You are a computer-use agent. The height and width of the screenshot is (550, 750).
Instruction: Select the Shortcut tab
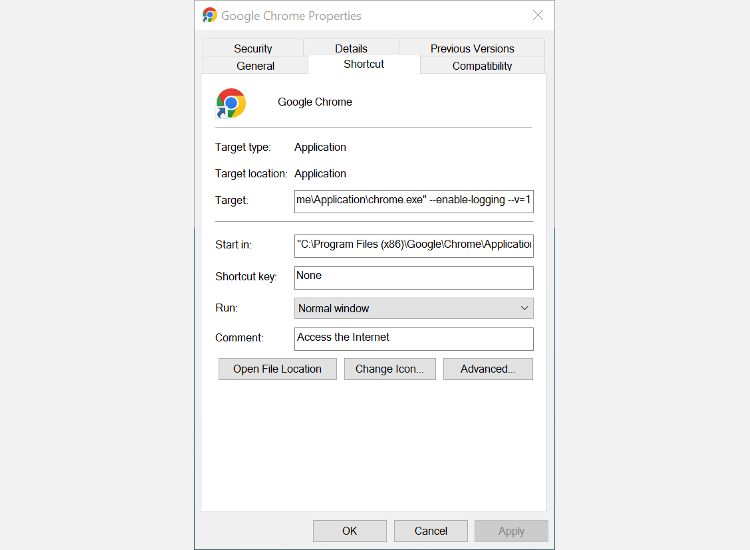(x=364, y=64)
